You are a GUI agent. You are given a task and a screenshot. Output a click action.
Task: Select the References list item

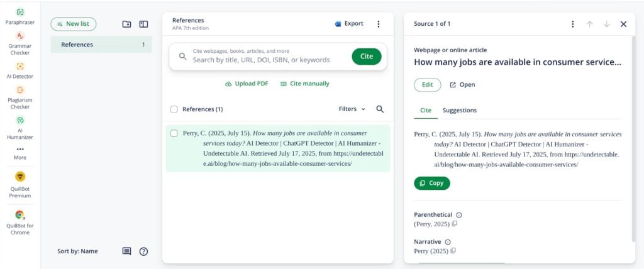click(x=101, y=45)
